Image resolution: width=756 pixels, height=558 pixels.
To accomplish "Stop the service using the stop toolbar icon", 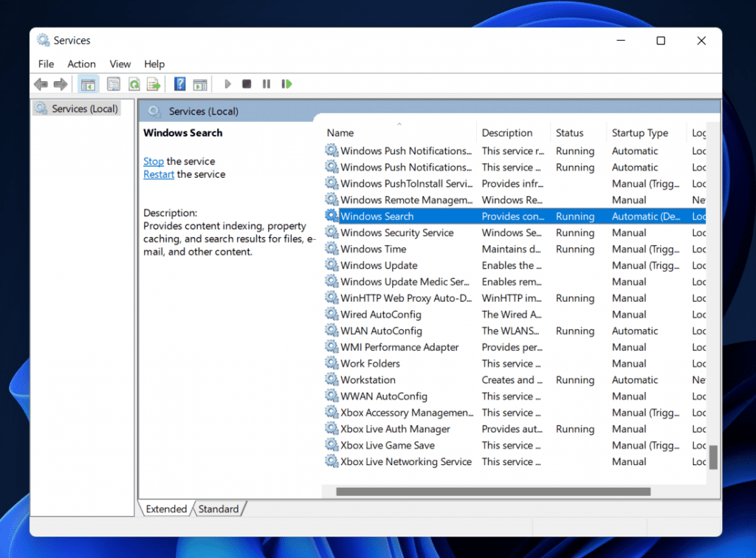I will [246, 83].
